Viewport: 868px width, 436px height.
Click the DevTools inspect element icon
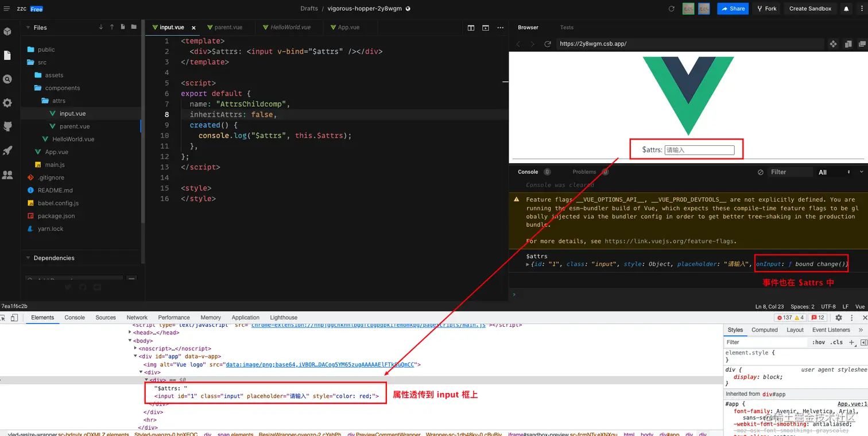tap(3, 318)
